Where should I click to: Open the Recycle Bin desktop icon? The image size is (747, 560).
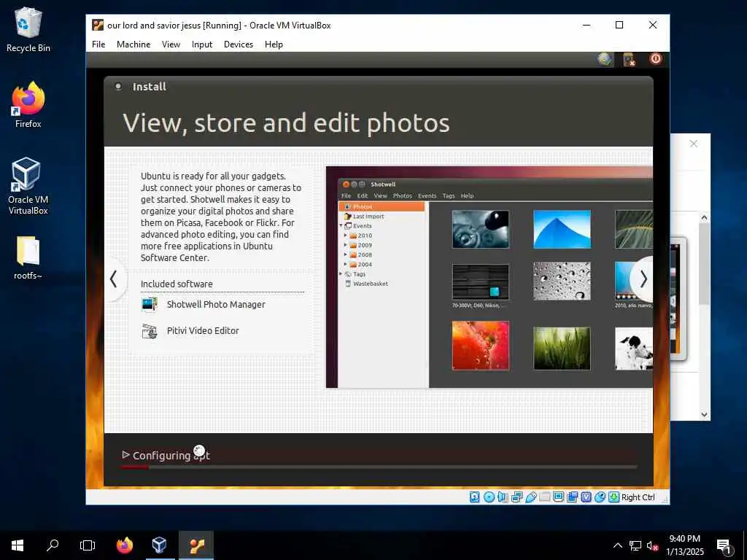pos(28,30)
